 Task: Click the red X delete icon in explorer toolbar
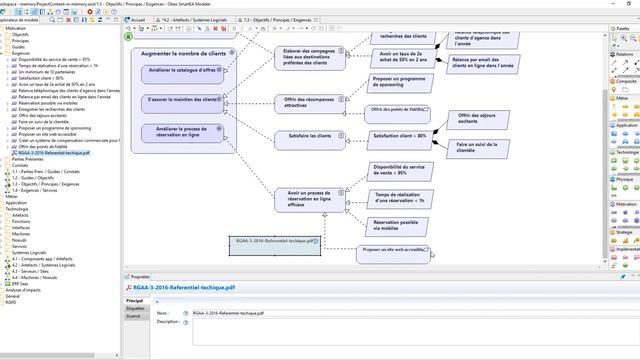68,20
